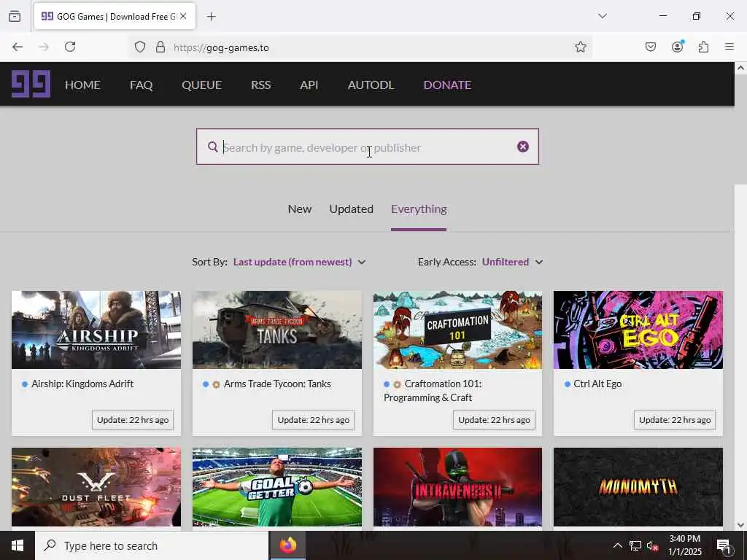Viewport: 747px width, 560px height.
Task: Show hidden system tray icons
Action: click(x=617, y=545)
